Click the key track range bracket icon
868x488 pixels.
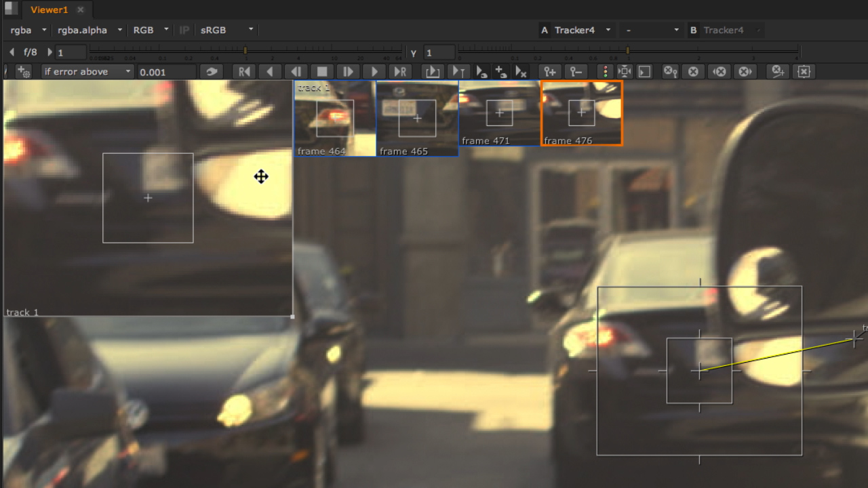(432, 71)
